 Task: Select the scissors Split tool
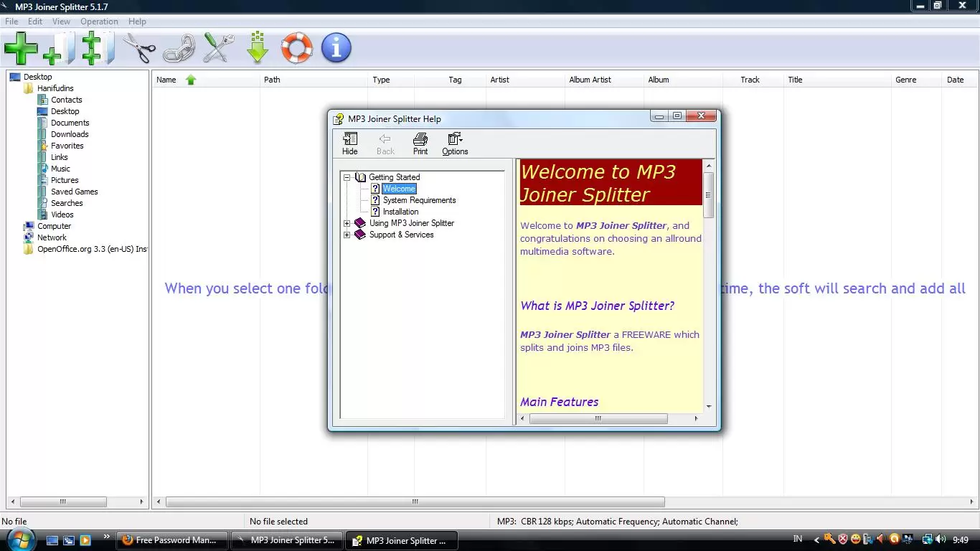(139, 47)
